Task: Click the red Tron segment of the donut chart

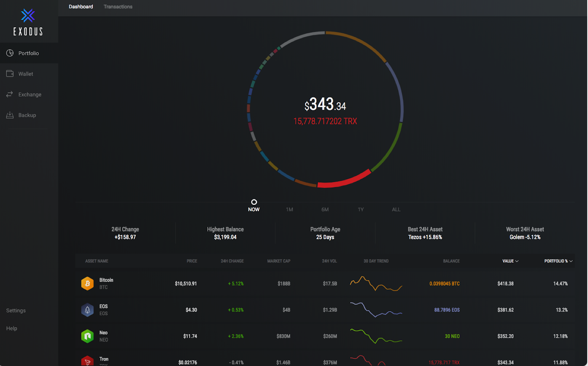Action: 345,181
